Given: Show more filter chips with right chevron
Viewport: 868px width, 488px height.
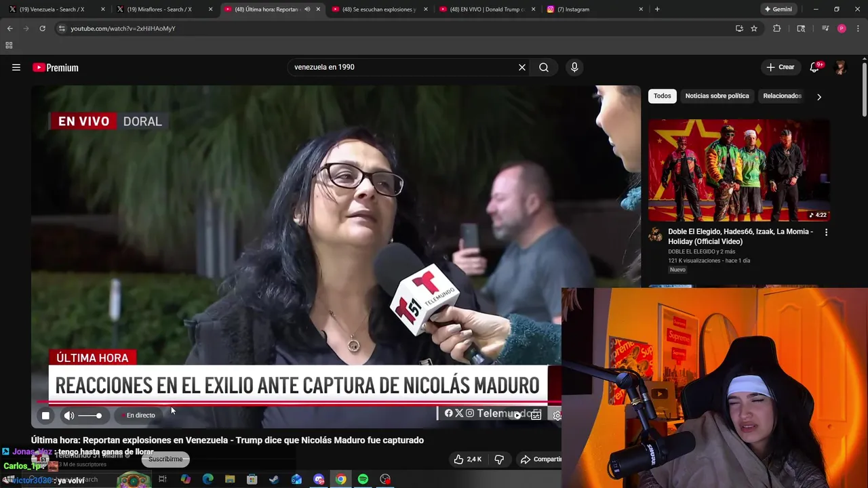Looking at the screenshot, I should [819, 96].
